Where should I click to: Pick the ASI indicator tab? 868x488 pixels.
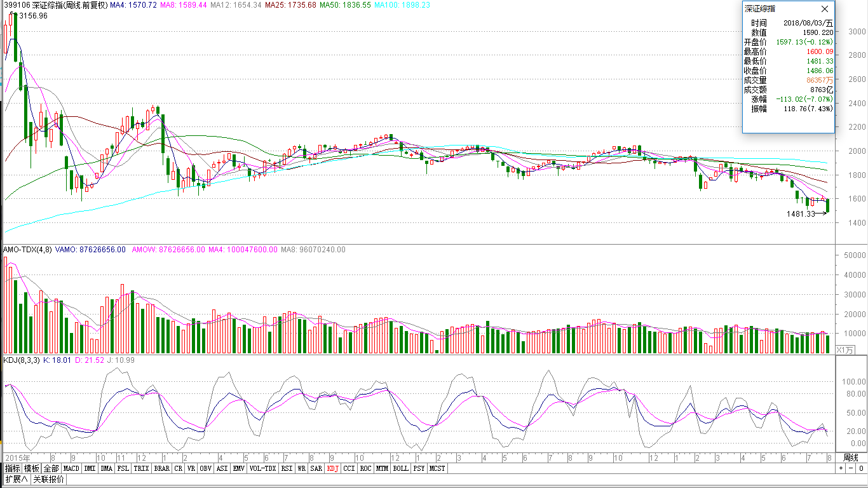pos(222,468)
